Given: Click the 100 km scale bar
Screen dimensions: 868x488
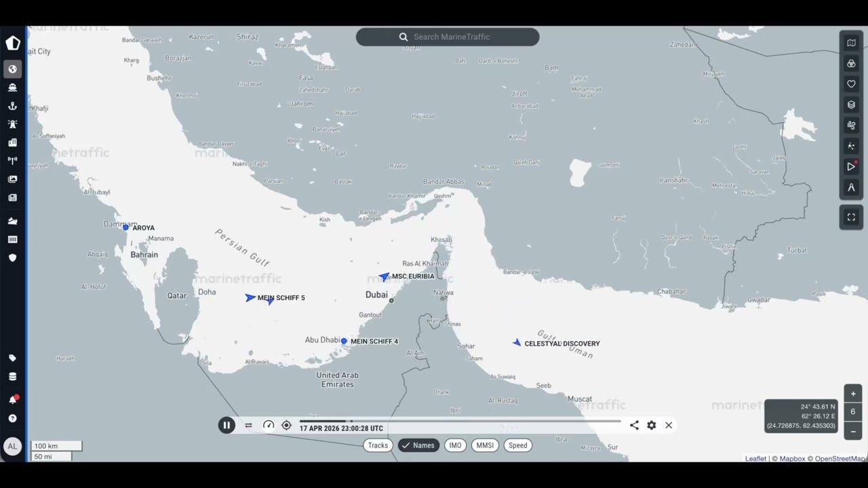Looking at the screenshot, I should coord(56,446).
